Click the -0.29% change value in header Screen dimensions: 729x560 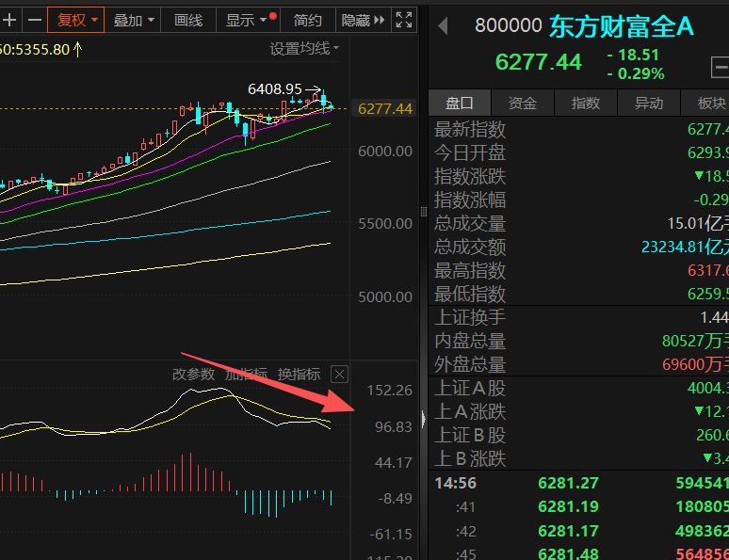(636, 74)
